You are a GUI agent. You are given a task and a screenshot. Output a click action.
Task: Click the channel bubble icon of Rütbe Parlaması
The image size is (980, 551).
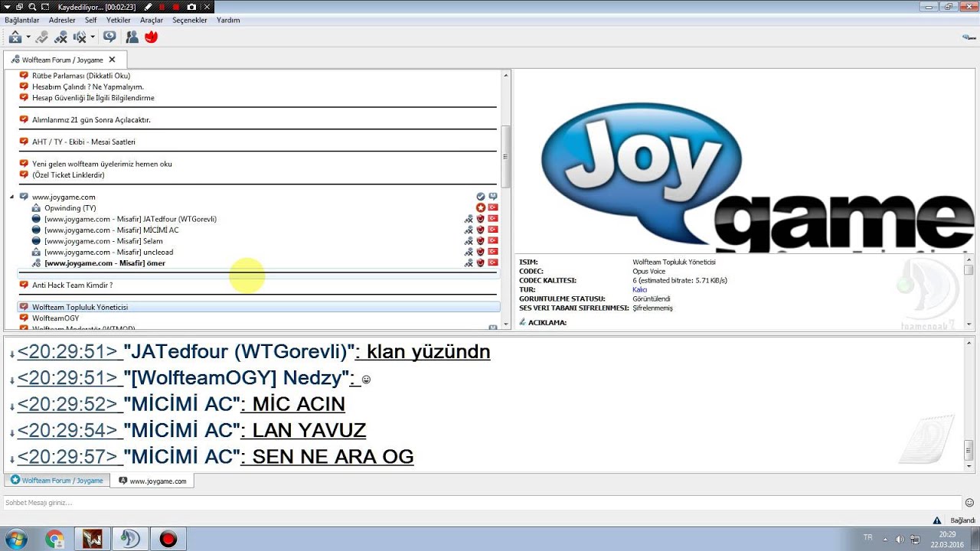[x=24, y=76]
